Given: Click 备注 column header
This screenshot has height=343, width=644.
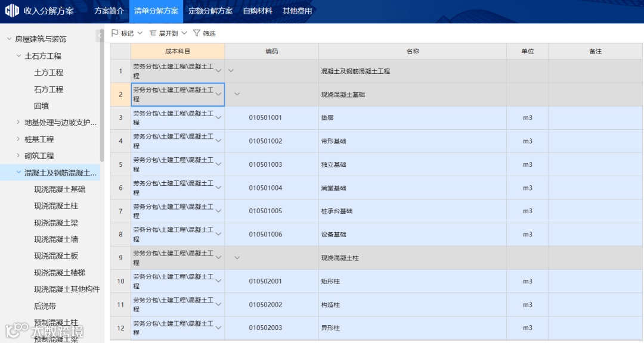Looking at the screenshot, I should coord(595,51).
